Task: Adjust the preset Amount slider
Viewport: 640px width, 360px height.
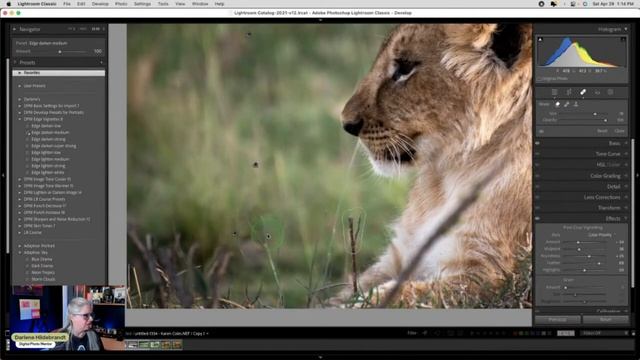Action: (x=60, y=51)
